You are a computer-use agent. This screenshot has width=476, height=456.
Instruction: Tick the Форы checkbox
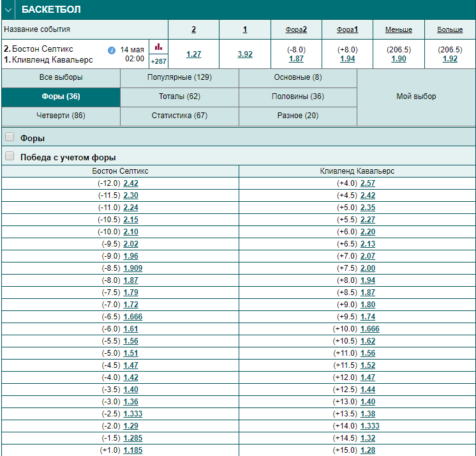(x=10, y=137)
